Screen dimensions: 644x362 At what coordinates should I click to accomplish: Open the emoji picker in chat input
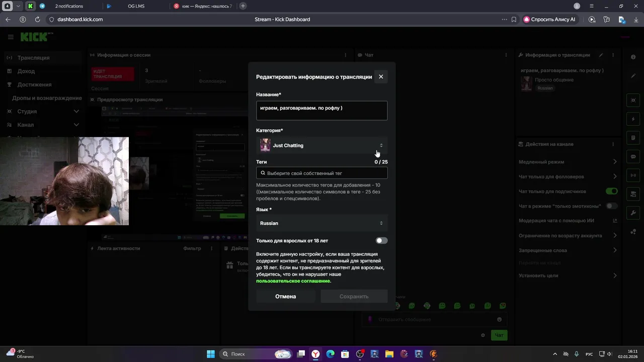(499, 320)
